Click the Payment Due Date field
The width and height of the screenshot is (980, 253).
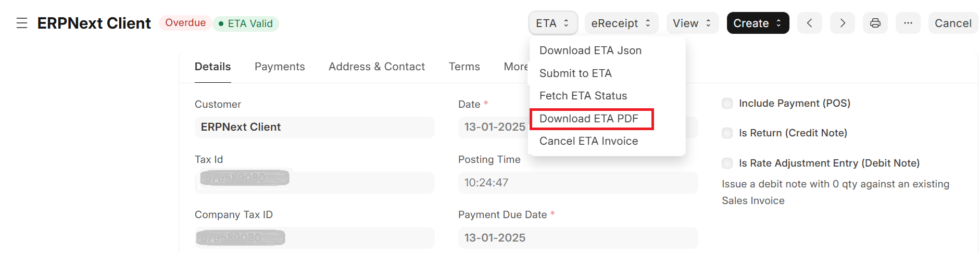point(577,238)
